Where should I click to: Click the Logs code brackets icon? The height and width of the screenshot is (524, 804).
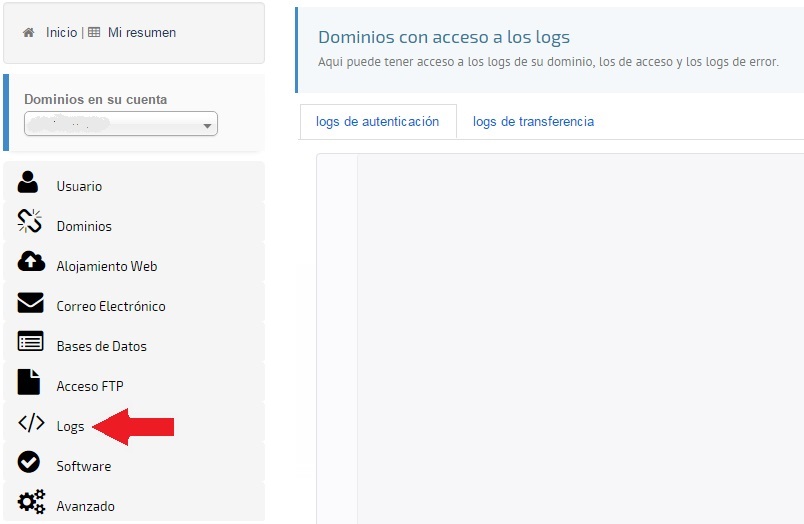[31, 423]
